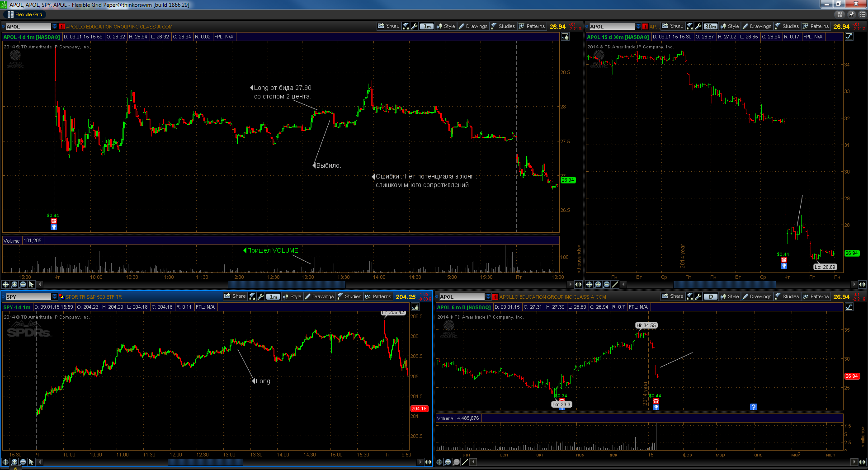Open the 1m timeframe selector in SPY chart
Screen dimensions: 868x470
[273, 296]
